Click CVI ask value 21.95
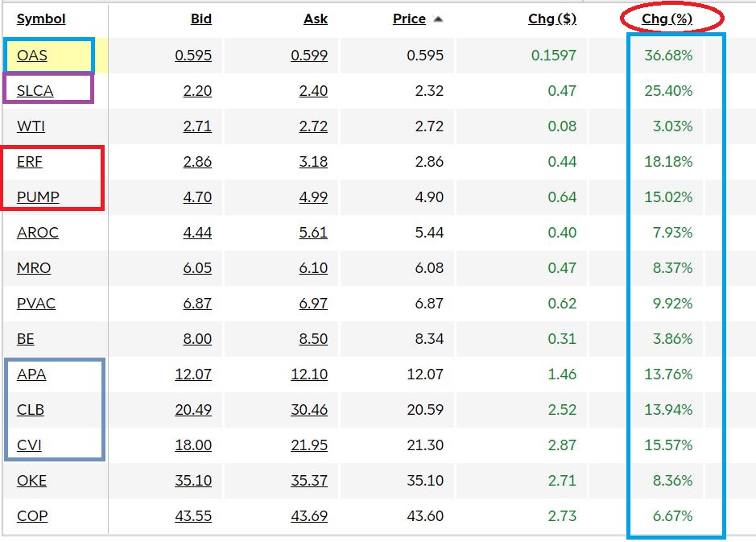The height and width of the screenshot is (542, 756). click(x=309, y=445)
